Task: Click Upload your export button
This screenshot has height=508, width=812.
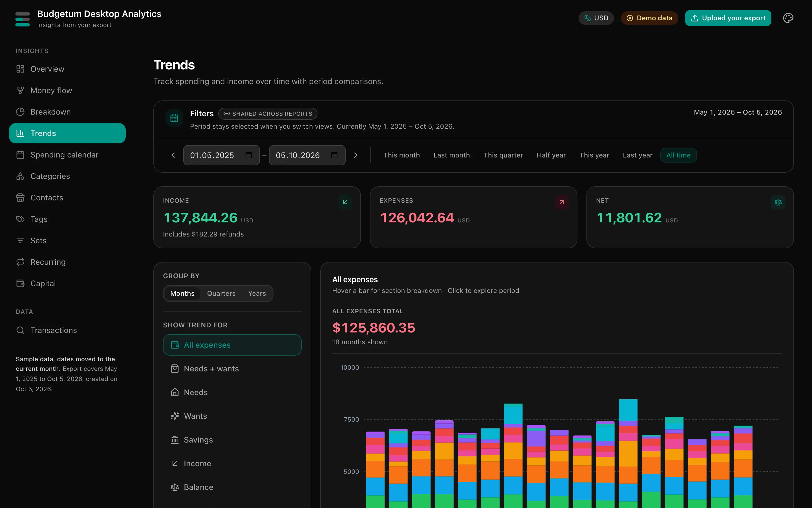Action: coord(728,18)
